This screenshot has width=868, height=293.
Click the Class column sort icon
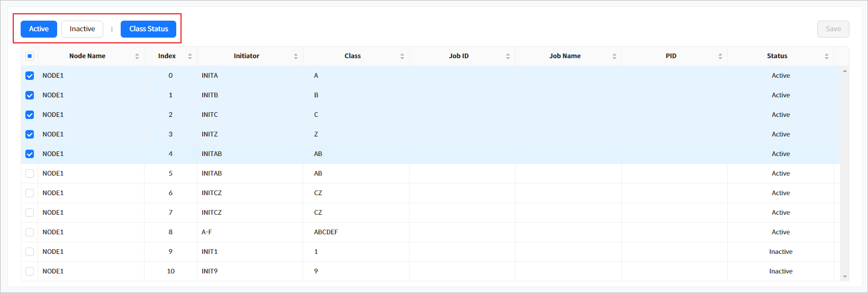(402, 56)
